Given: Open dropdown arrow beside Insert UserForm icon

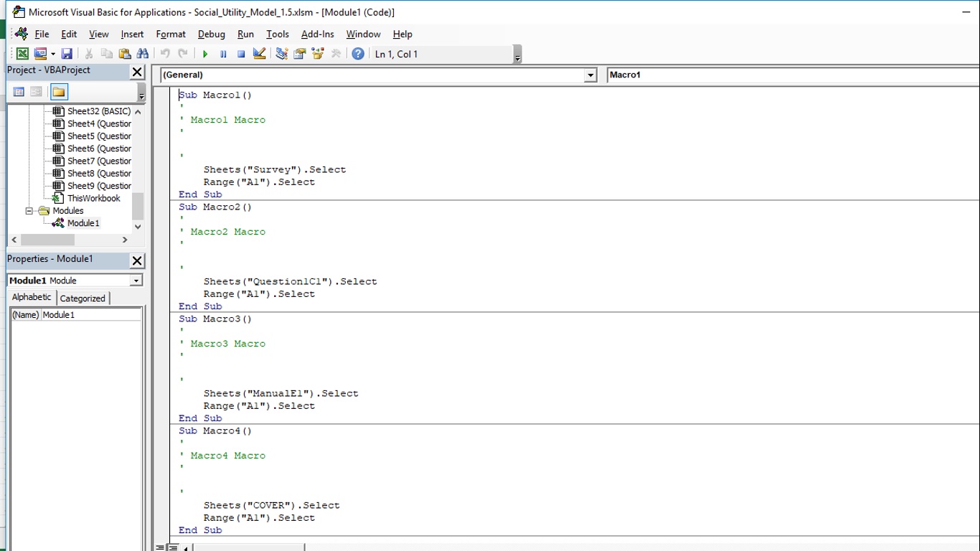Looking at the screenshot, I should tap(52, 54).
